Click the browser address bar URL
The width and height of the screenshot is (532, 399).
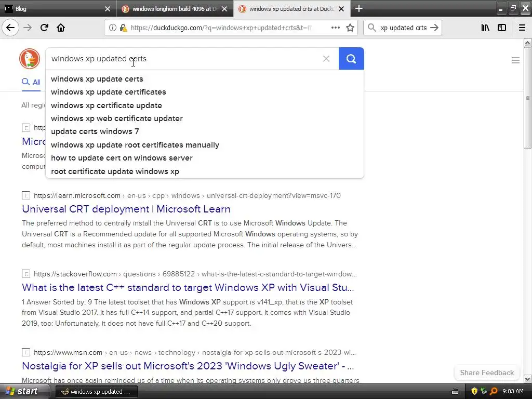(221, 28)
